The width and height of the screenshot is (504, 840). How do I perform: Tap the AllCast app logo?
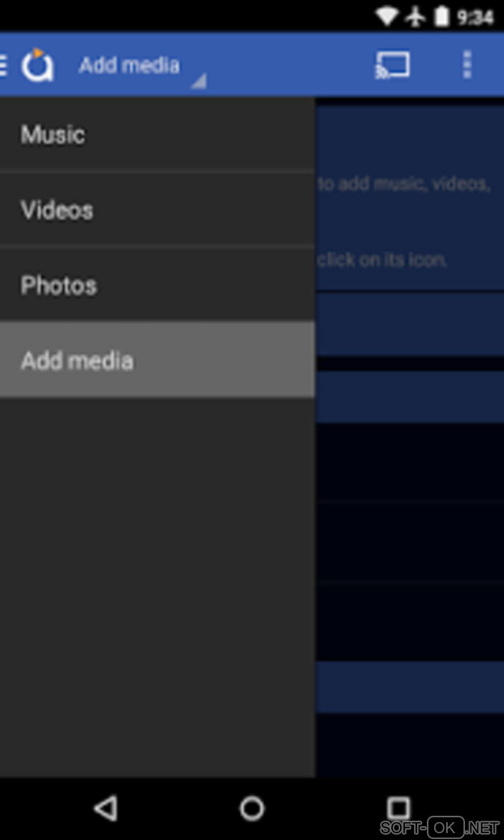[x=37, y=65]
